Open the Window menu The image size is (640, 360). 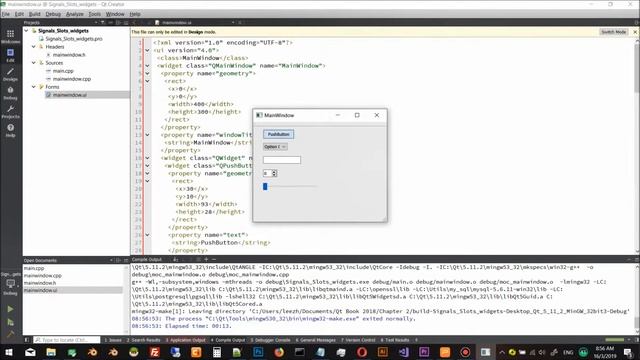point(115,14)
